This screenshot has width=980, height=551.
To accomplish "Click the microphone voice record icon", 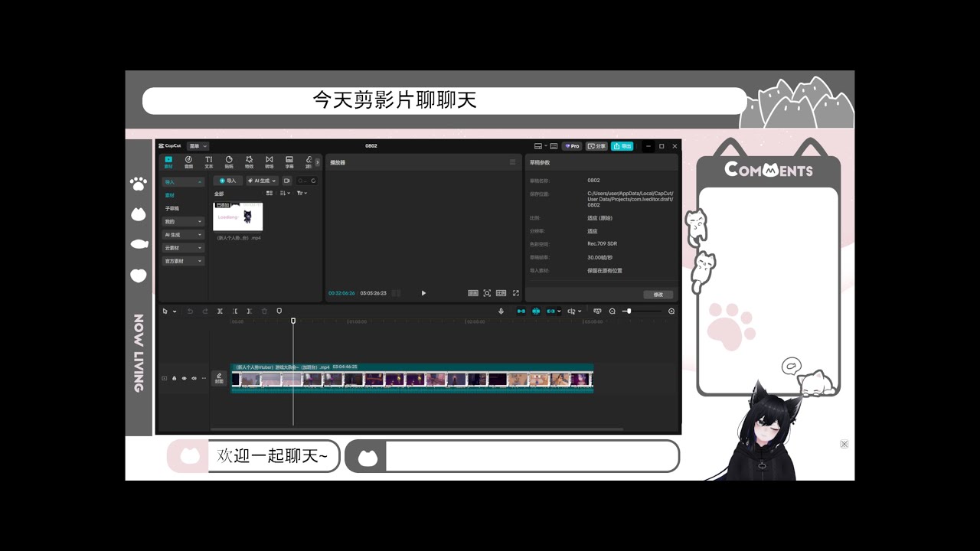I will (501, 311).
